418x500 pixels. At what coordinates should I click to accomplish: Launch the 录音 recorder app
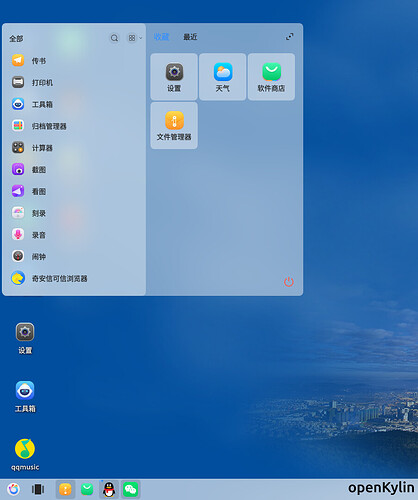point(73,235)
